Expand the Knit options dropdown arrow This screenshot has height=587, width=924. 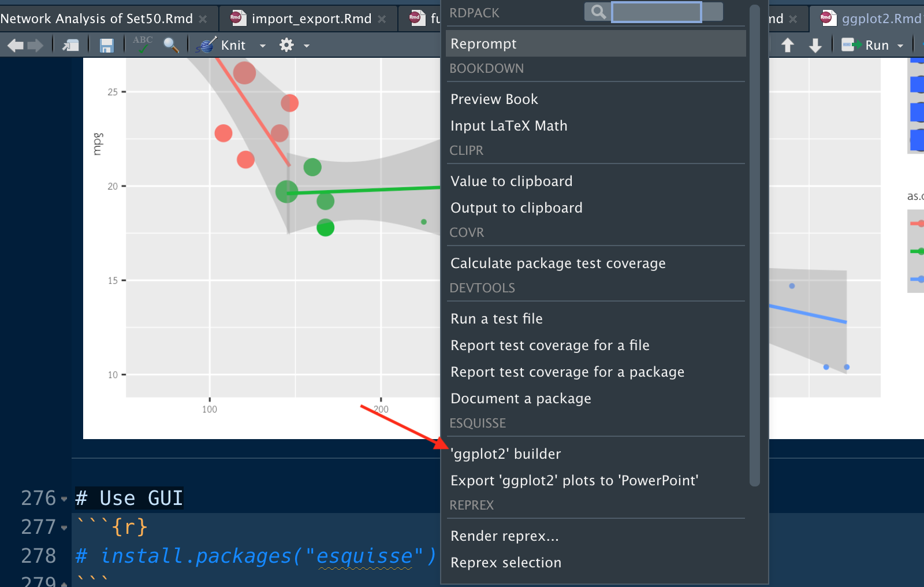(263, 46)
